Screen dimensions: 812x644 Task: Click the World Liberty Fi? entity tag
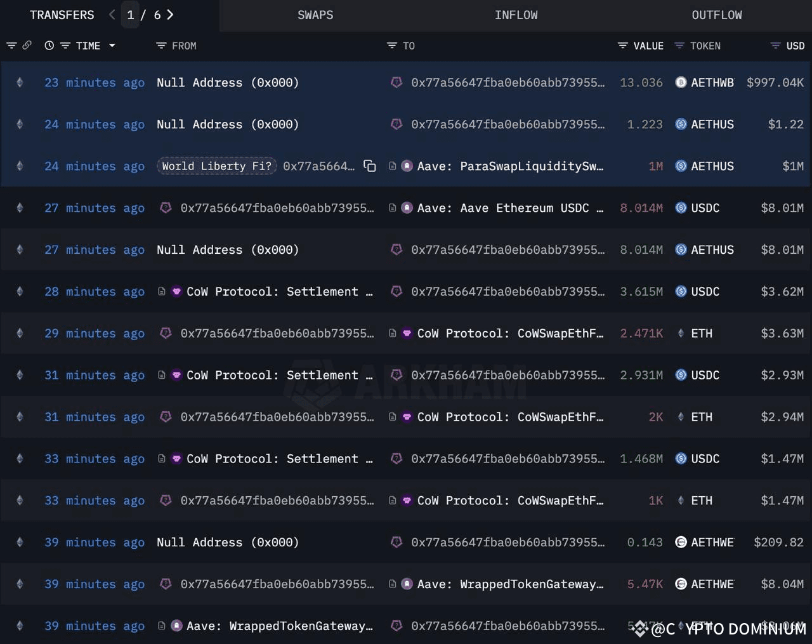[x=216, y=166]
